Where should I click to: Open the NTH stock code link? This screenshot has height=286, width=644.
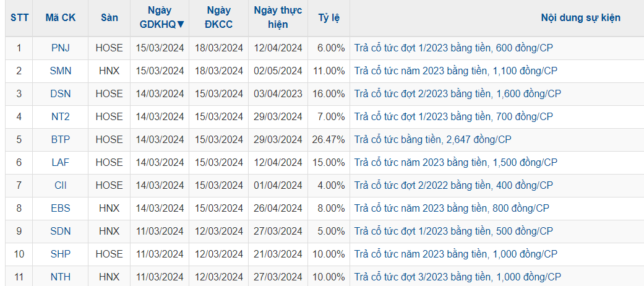click(x=61, y=277)
